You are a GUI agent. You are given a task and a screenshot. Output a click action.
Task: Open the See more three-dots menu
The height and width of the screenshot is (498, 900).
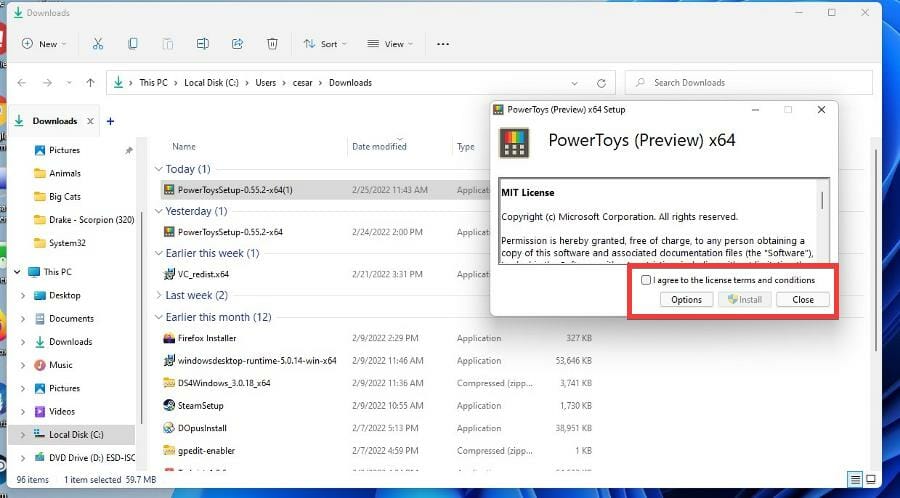(x=443, y=44)
